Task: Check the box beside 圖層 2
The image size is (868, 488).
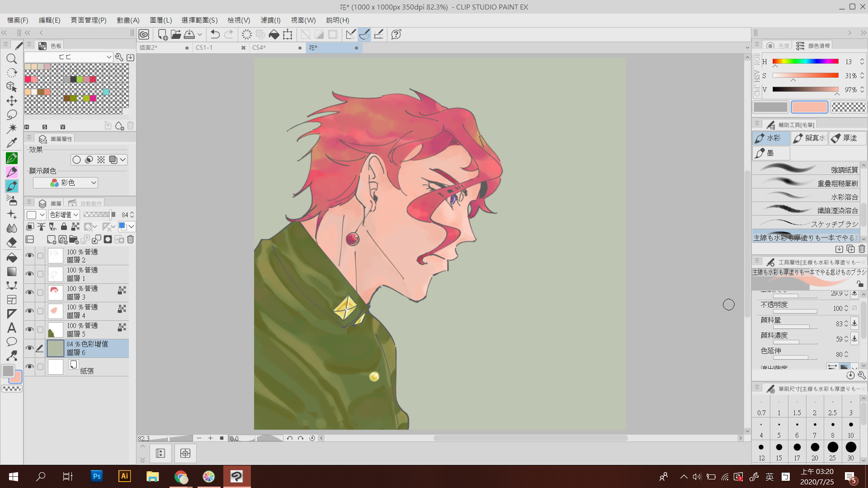Action: [40, 256]
